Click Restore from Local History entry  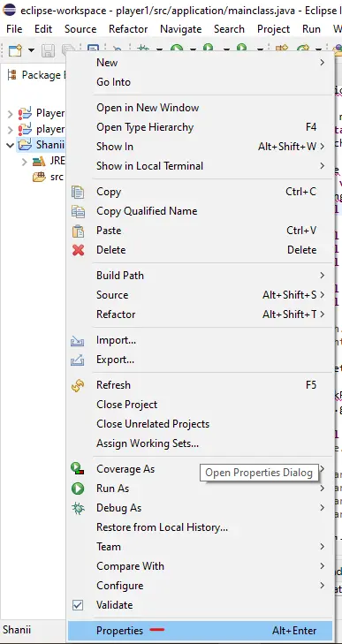point(162,527)
